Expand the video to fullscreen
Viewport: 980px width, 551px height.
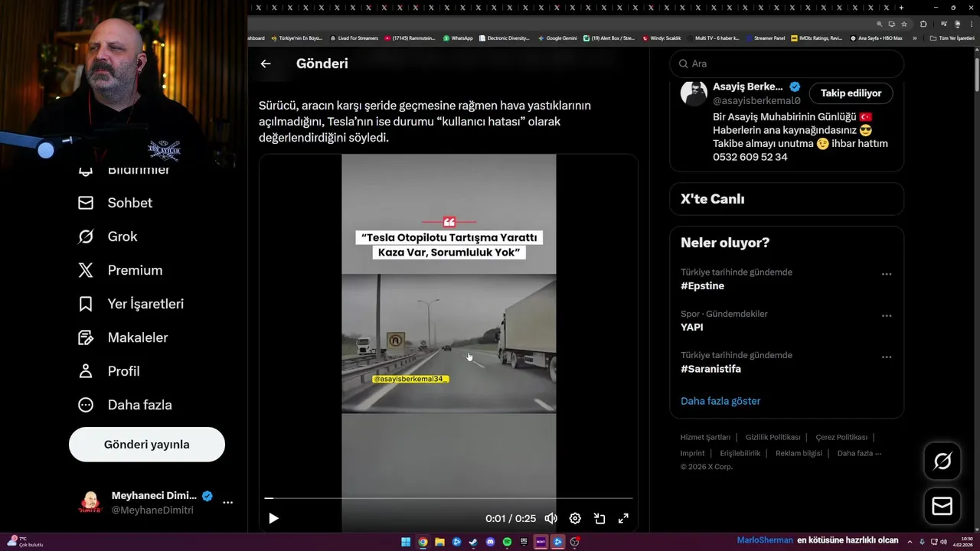pos(623,518)
